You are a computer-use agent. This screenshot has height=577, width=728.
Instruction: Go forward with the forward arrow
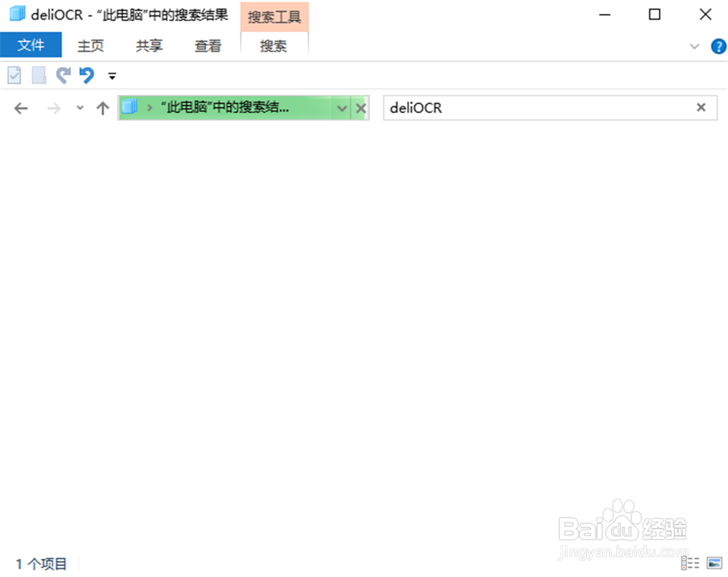click(54, 109)
